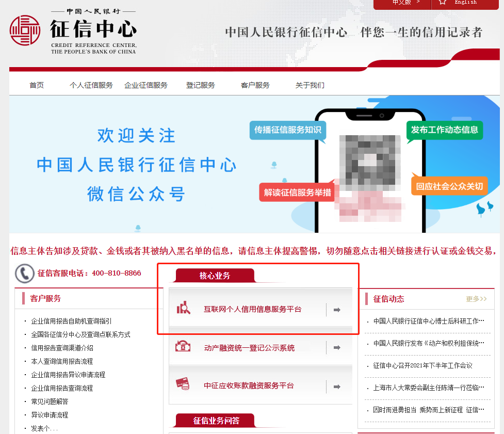
Task: Click the hotline number 400-810-8866
Action: point(117,274)
